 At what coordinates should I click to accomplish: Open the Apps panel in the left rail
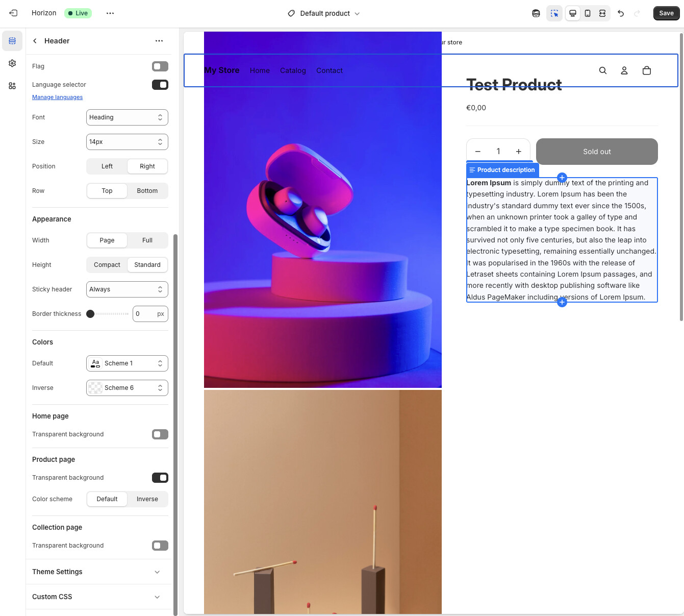pyautogui.click(x=12, y=86)
